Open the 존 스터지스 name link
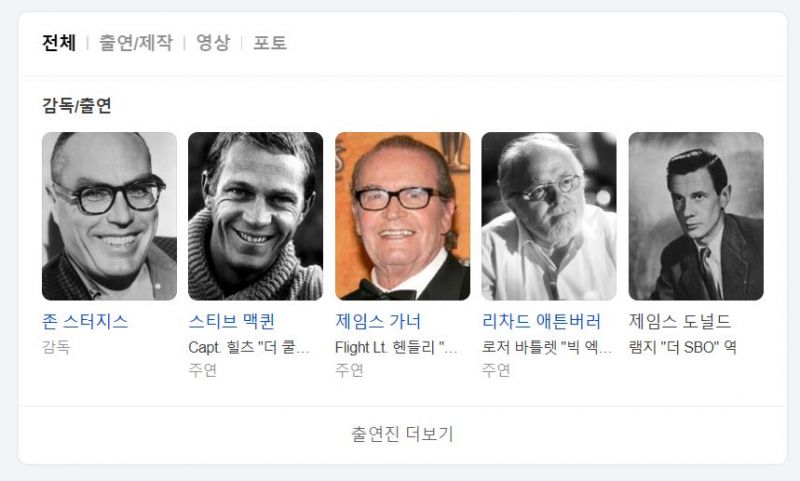The height and width of the screenshot is (481, 800). [x=85, y=321]
